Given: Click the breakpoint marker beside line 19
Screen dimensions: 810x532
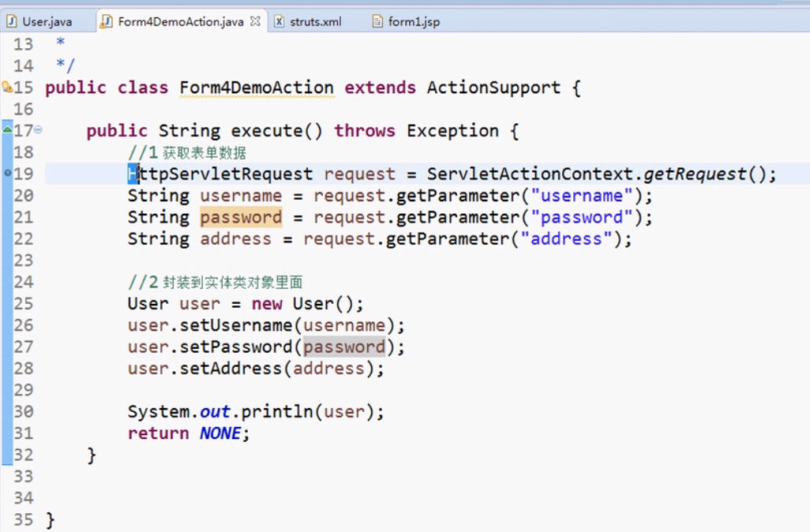Looking at the screenshot, I should coord(7,173).
